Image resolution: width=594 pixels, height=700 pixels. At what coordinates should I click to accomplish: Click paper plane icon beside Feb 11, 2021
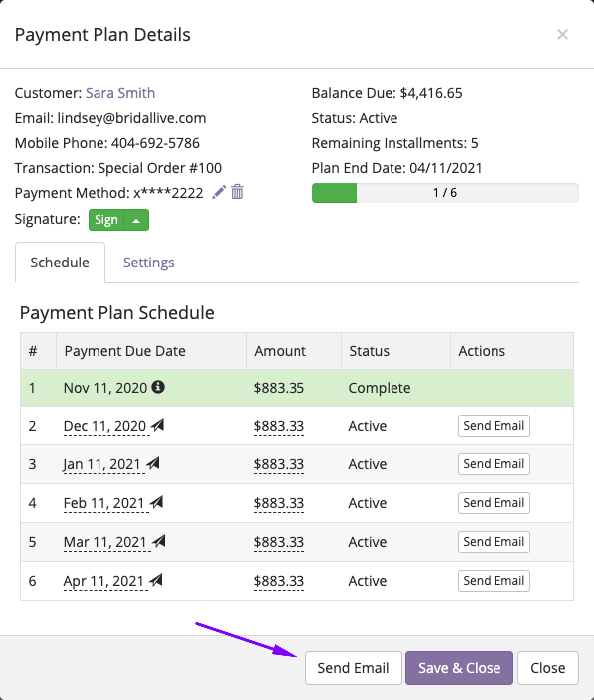point(156,502)
